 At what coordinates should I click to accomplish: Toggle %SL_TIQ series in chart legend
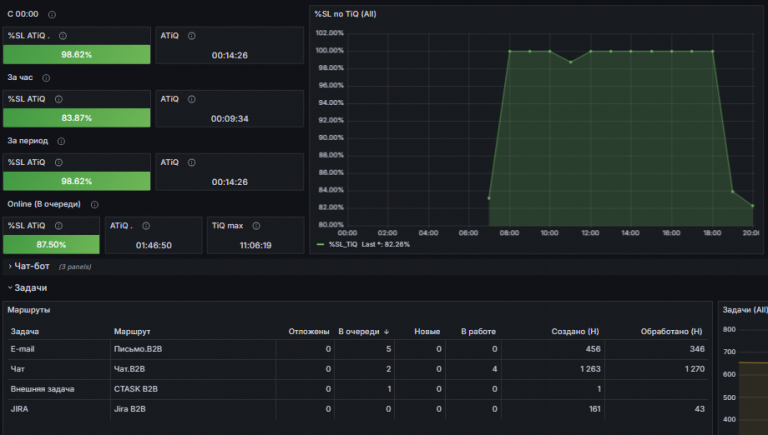343,244
